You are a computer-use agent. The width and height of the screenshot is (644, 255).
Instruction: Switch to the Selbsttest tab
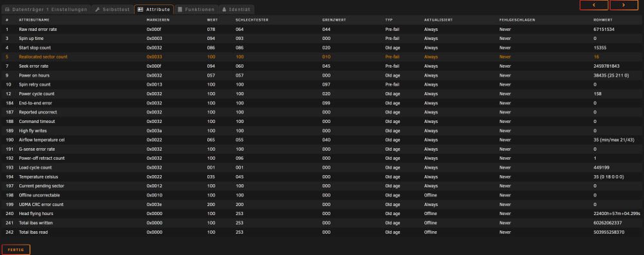(x=112, y=10)
